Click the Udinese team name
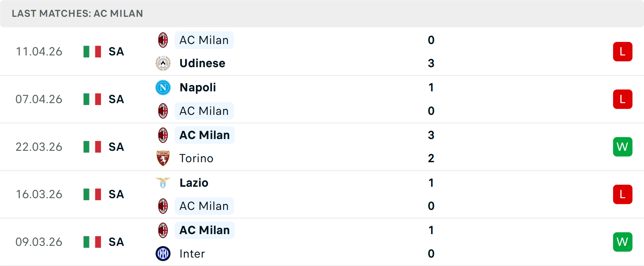 tap(202, 63)
